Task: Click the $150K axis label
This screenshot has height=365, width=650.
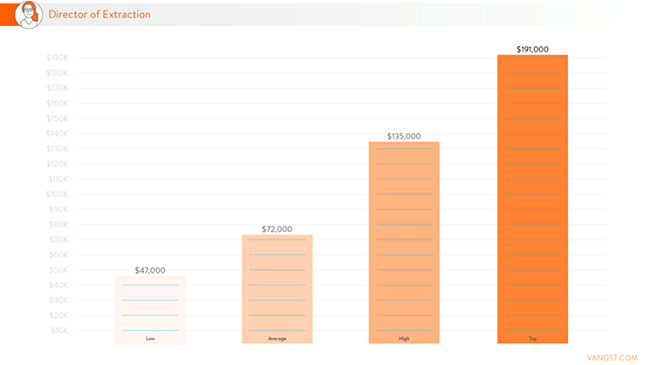Action: point(57,118)
